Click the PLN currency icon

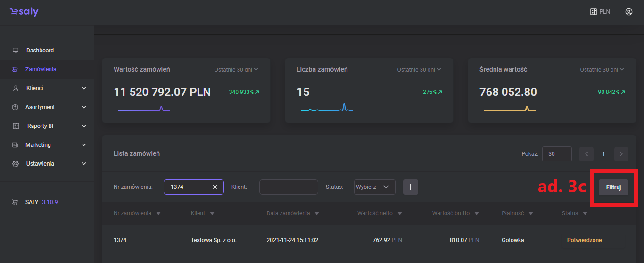[x=594, y=12]
